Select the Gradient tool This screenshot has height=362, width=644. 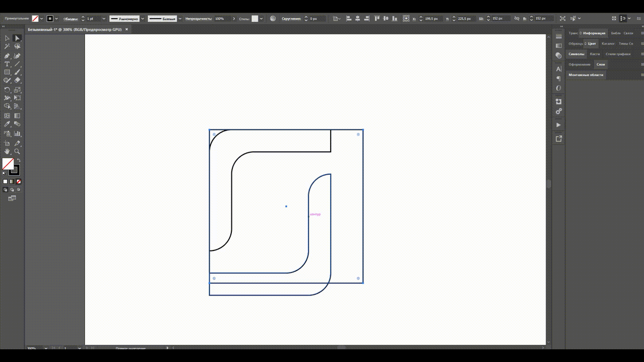(x=17, y=115)
